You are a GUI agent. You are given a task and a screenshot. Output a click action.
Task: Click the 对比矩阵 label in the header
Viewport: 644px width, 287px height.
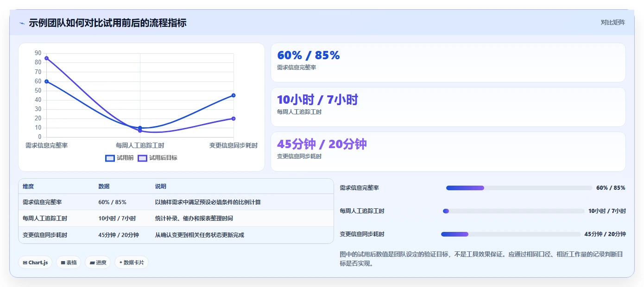pos(612,22)
